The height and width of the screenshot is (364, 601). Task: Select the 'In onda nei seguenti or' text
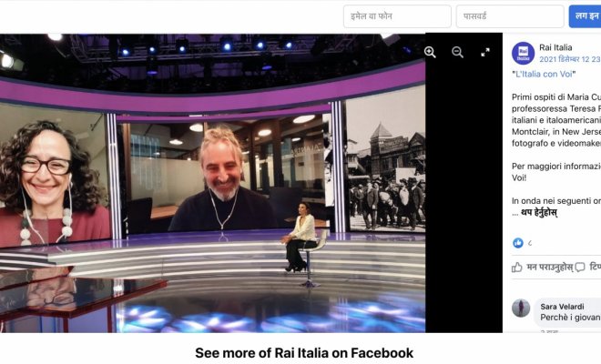(x=556, y=201)
